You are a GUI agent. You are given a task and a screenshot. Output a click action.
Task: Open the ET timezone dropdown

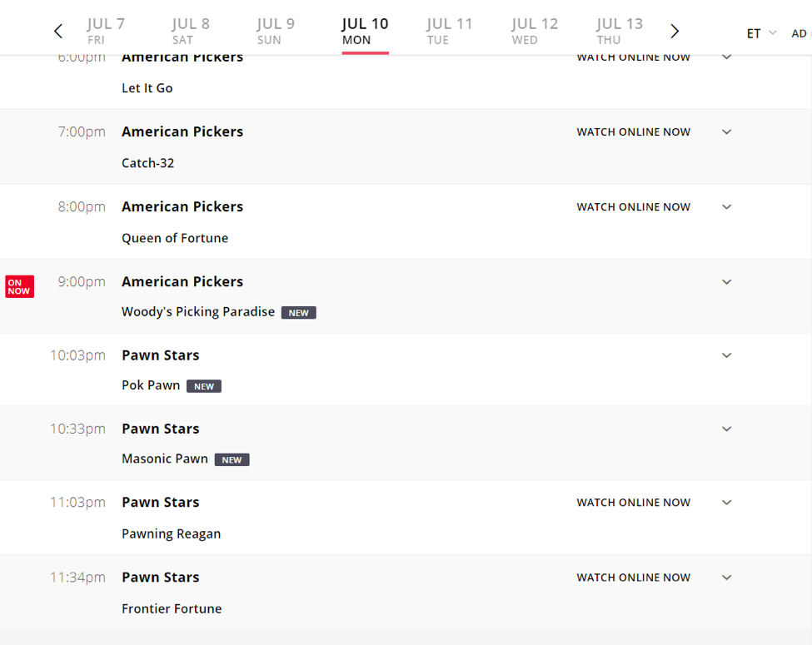coord(761,33)
